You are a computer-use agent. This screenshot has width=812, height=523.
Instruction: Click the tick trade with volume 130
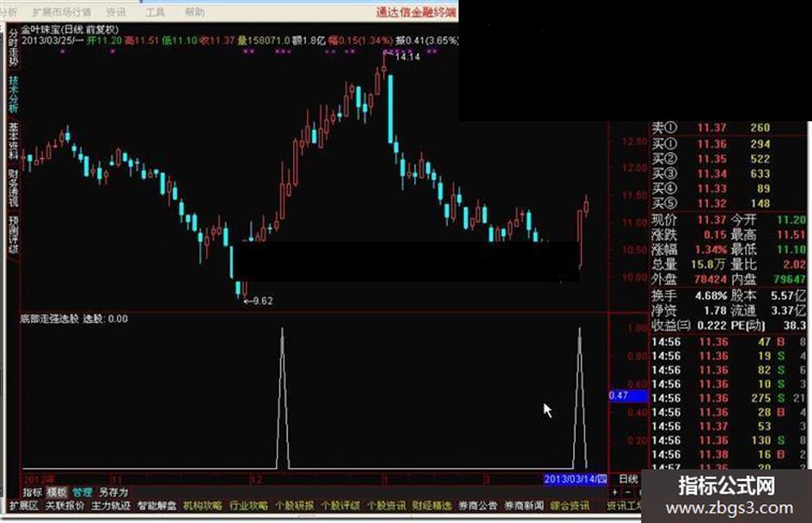click(x=728, y=441)
